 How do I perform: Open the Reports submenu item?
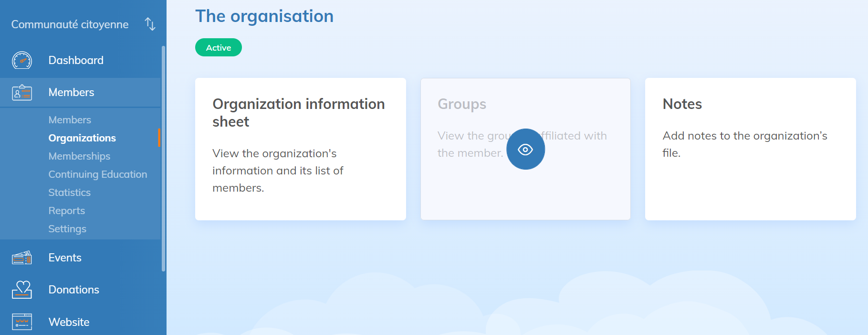[66, 211]
